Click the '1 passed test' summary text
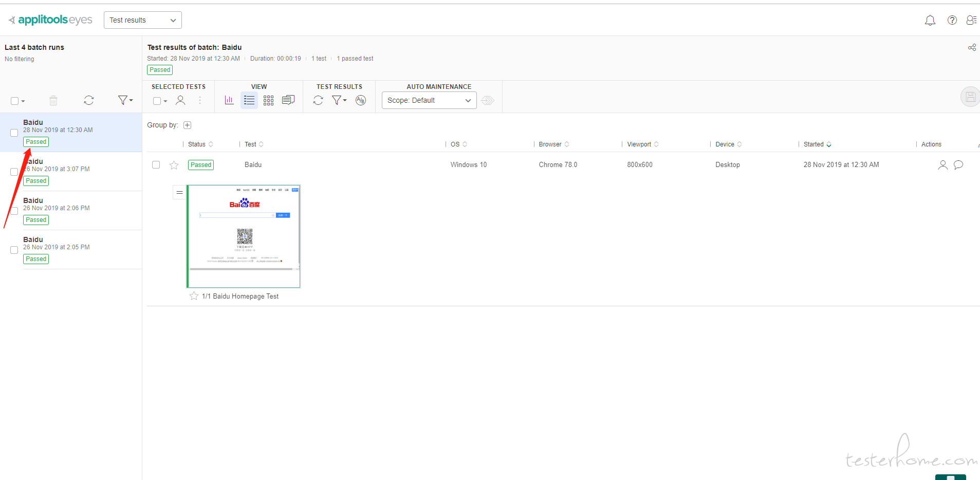 tap(355, 59)
